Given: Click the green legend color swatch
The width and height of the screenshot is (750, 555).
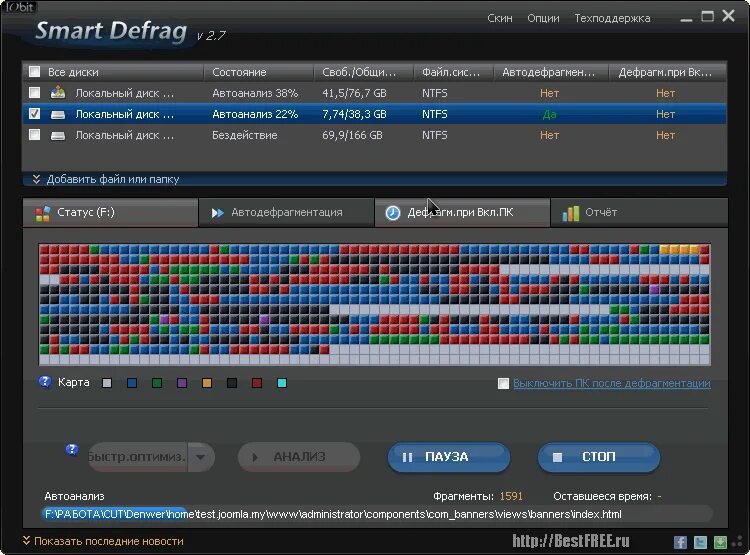Looking at the screenshot, I should click(x=157, y=383).
